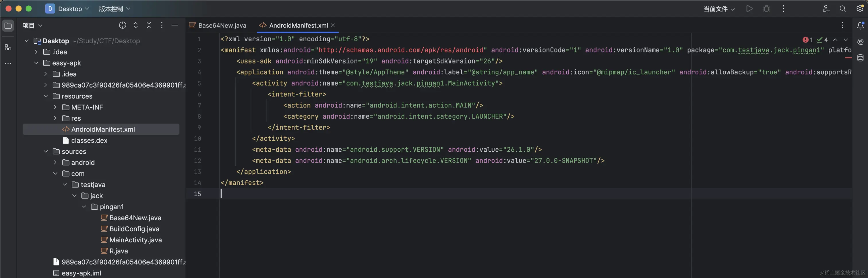The width and height of the screenshot is (868, 278).
Task: Click line number 4 in the gutter
Action: pyautogui.click(x=199, y=72)
